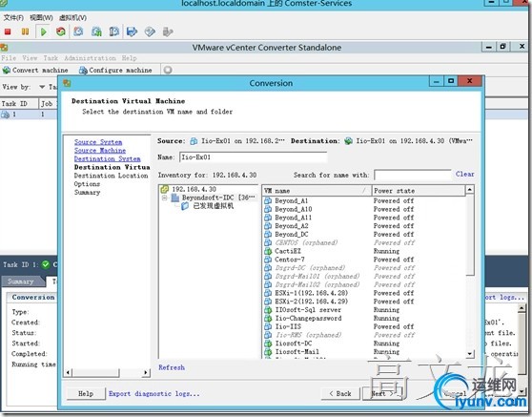
Task: Click the Convert machine icon
Action: tap(7, 71)
